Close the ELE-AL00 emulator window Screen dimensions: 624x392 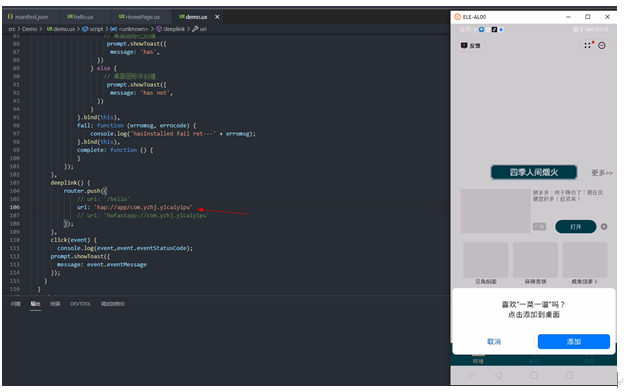pos(607,17)
